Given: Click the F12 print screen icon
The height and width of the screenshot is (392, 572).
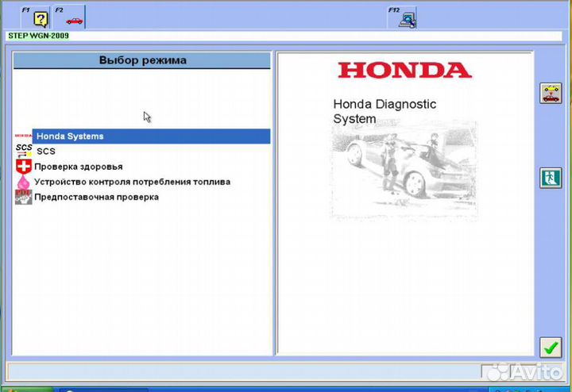Looking at the screenshot, I should 407,17.
